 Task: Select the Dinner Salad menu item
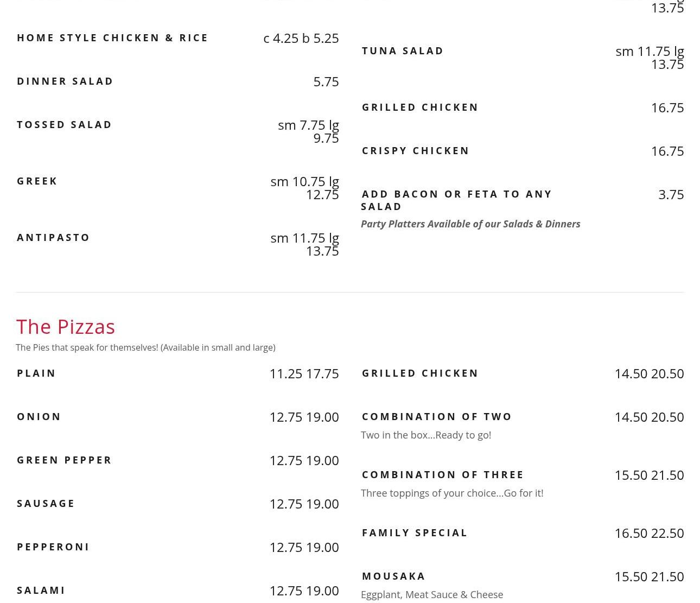coord(65,81)
